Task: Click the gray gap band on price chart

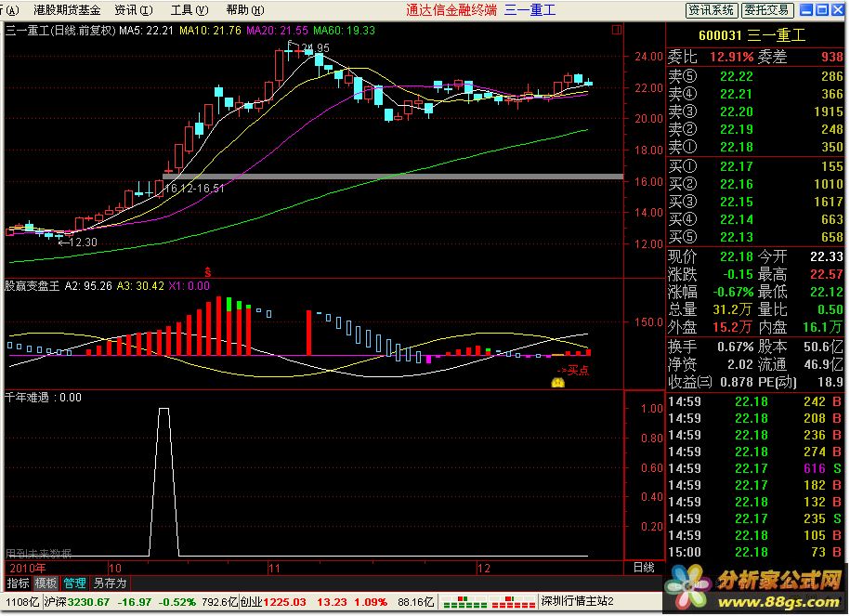Action: point(393,177)
